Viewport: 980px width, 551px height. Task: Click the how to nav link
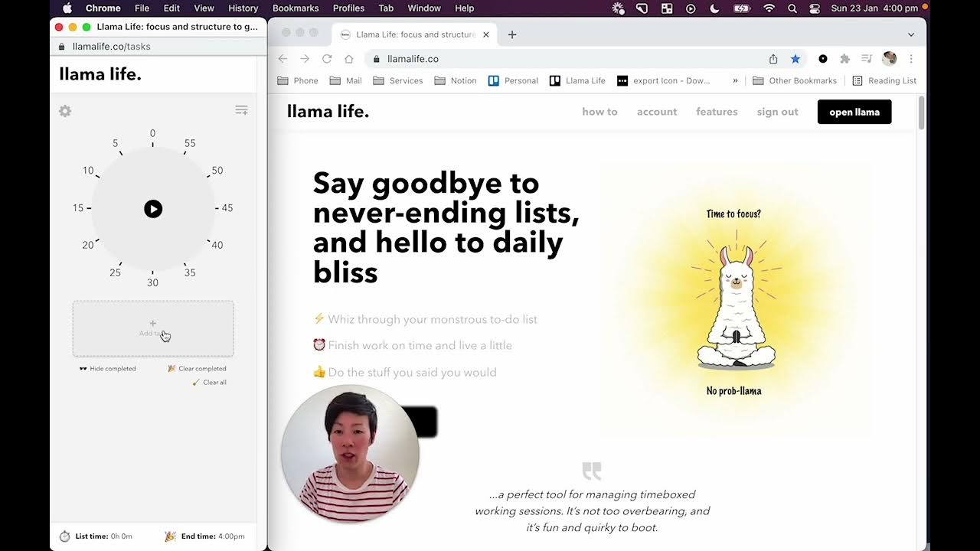tap(599, 112)
